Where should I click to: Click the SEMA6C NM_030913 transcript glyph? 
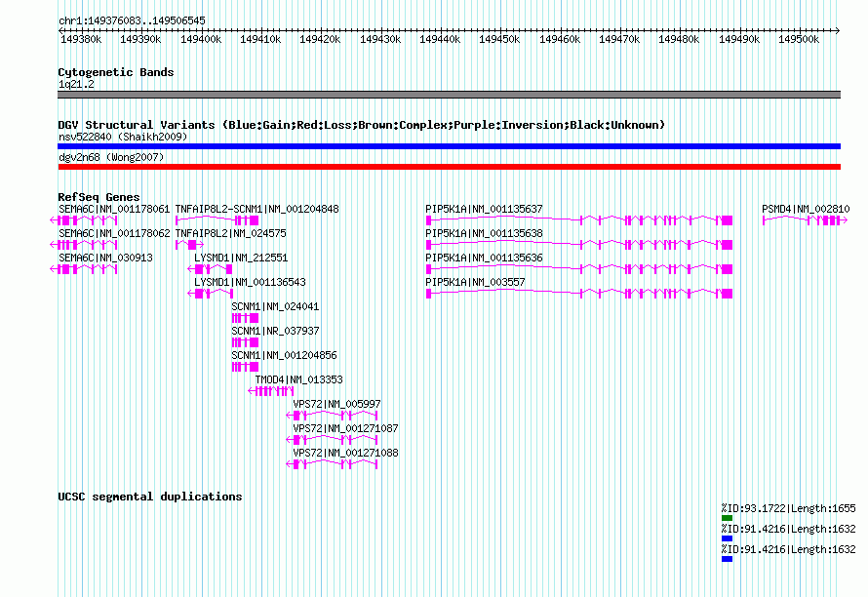pos(84,269)
